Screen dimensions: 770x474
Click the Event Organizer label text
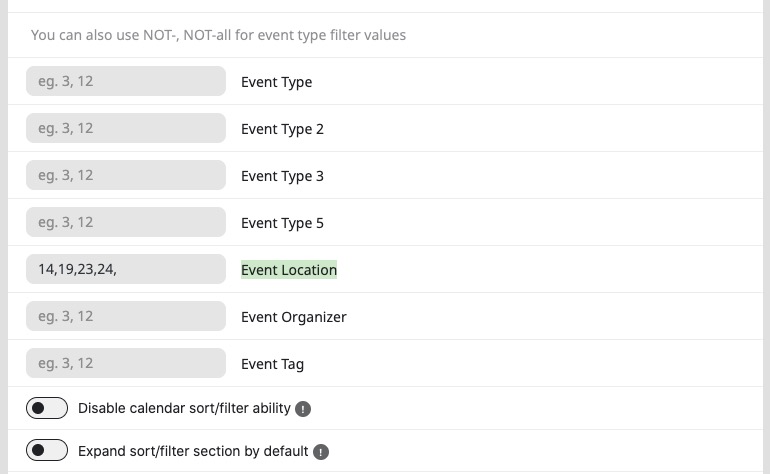pyautogui.click(x=294, y=317)
